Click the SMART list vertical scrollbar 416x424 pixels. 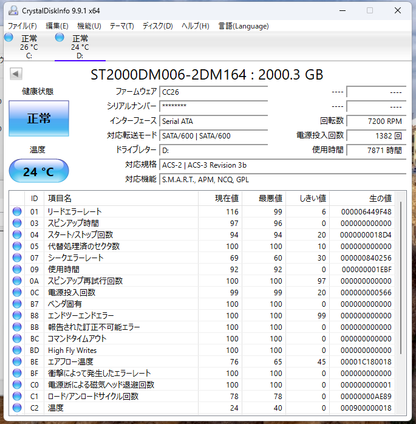(401, 278)
